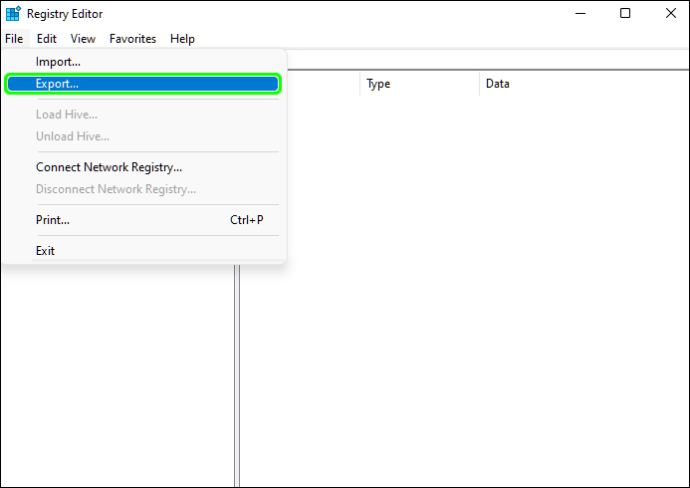Screen dimensions: 690x488
Task: Choose Exit from the File menu
Action: (143, 251)
